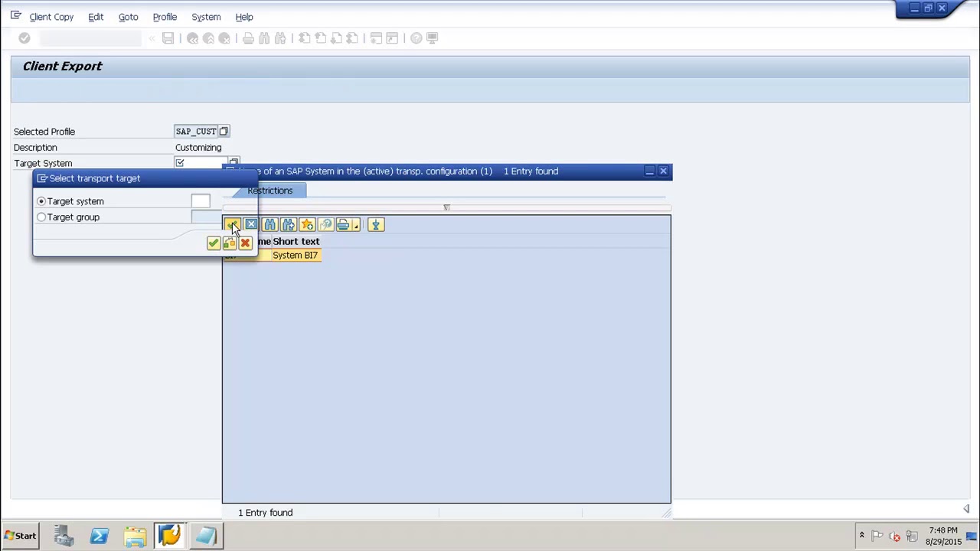Click the cancel X icon in search help toolbar
Image resolution: width=980 pixels, height=551 pixels.
251,224
